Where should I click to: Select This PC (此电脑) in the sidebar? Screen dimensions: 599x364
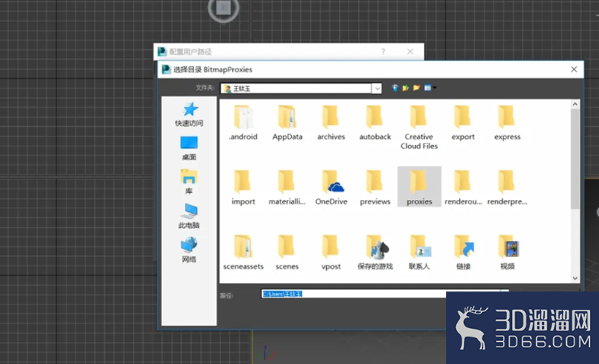(189, 215)
